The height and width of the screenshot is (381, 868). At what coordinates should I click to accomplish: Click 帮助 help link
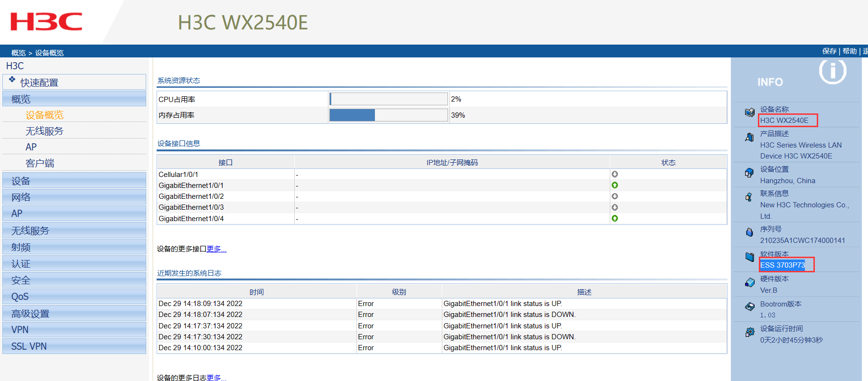(850, 51)
